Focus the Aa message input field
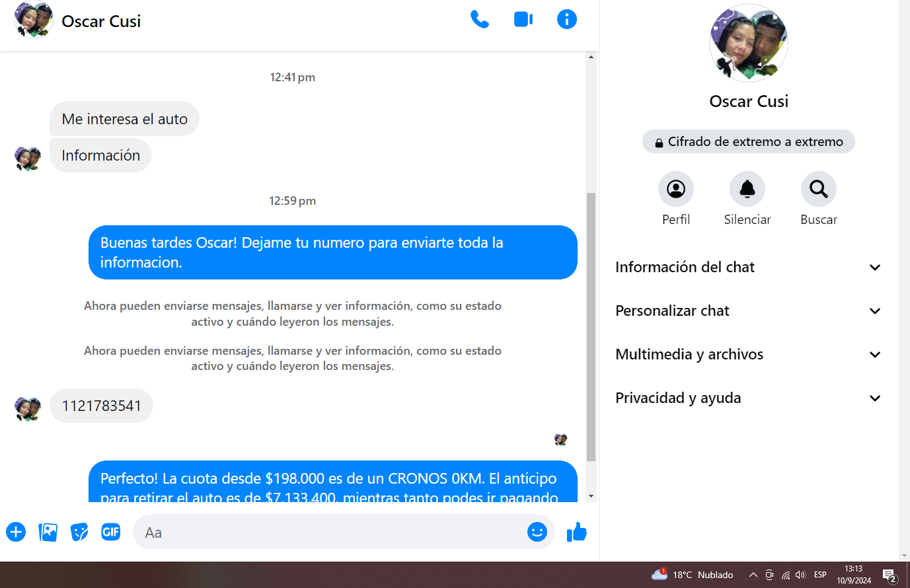 [x=330, y=533]
